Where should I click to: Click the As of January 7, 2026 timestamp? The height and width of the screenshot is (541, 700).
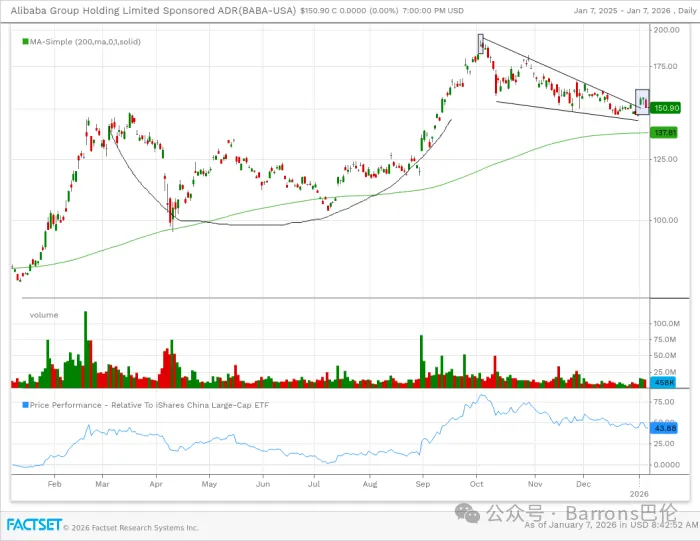(612, 525)
